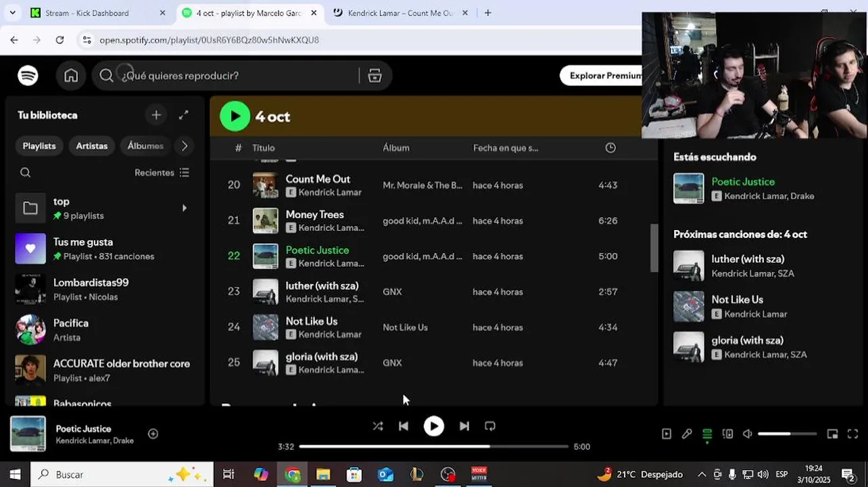Open the Spotify logo home
The height and width of the screenshot is (487, 868).
28,76
